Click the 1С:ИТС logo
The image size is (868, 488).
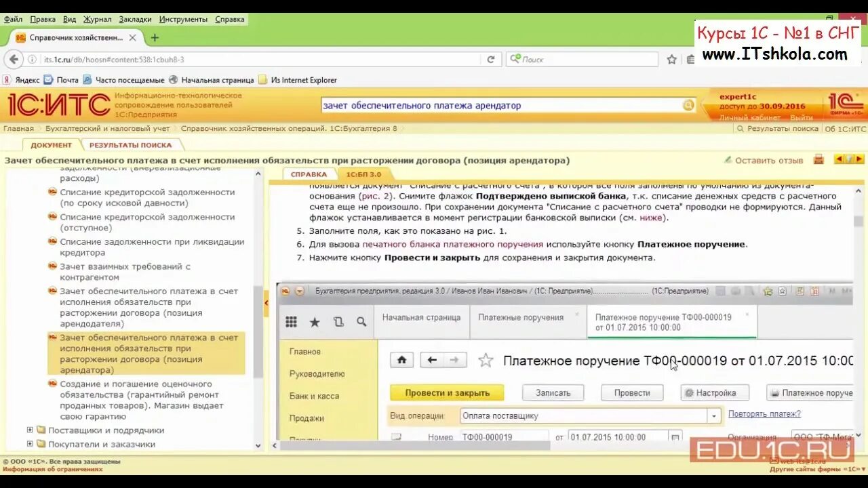[59, 105]
